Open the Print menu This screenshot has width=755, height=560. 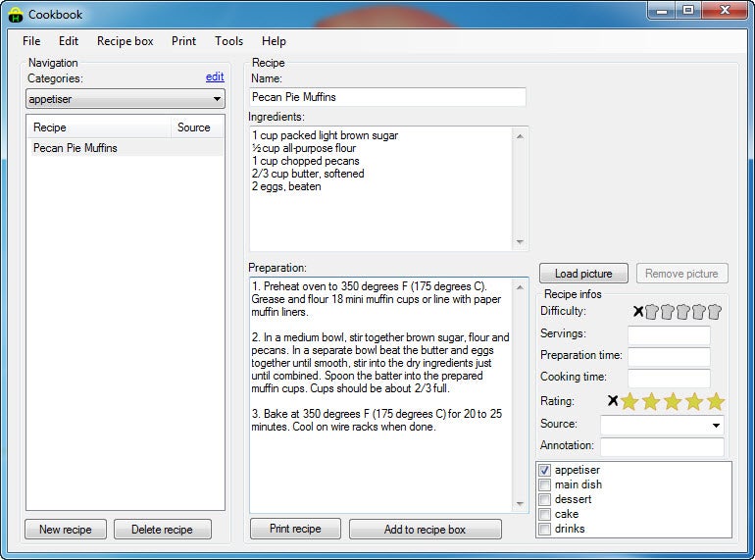coord(184,41)
